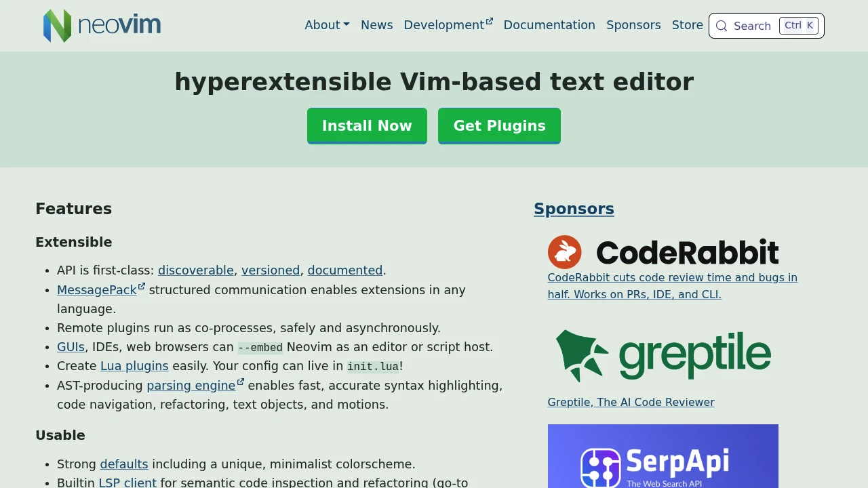
Task: Click 'hyperextensible Vim-based text editor' headline
Action: pyautogui.click(x=434, y=82)
